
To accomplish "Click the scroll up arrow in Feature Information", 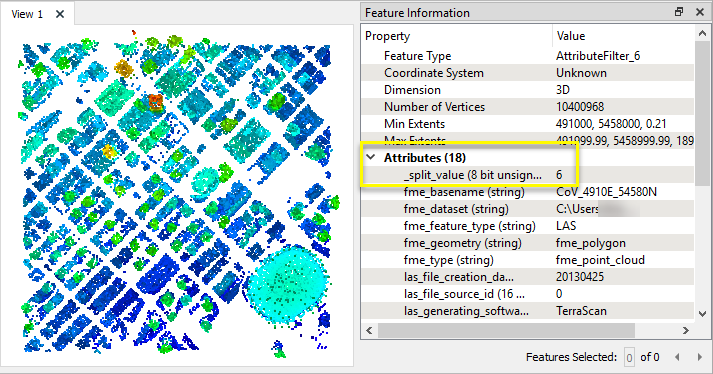I will coord(702,33).
